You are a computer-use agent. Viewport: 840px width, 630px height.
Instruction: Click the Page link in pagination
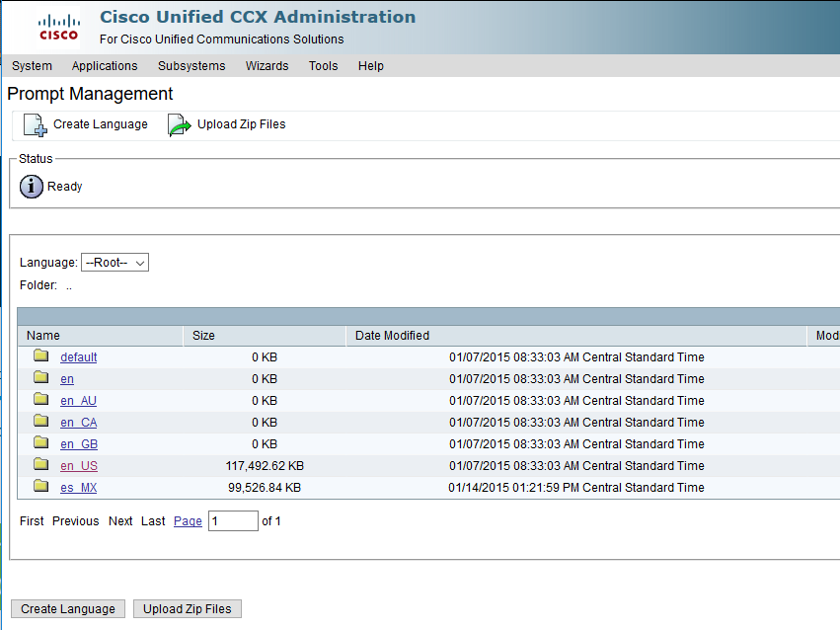[188, 521]
